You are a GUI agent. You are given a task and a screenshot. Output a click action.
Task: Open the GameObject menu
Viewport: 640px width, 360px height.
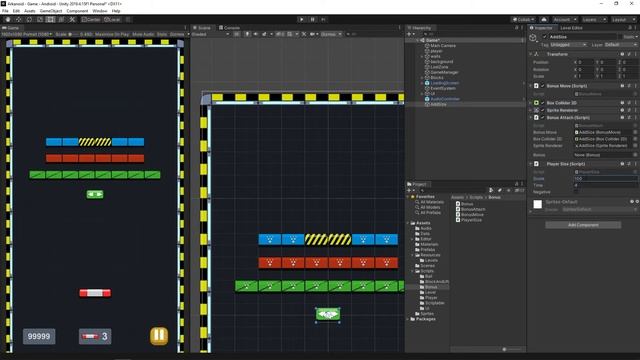pos(51,11)
